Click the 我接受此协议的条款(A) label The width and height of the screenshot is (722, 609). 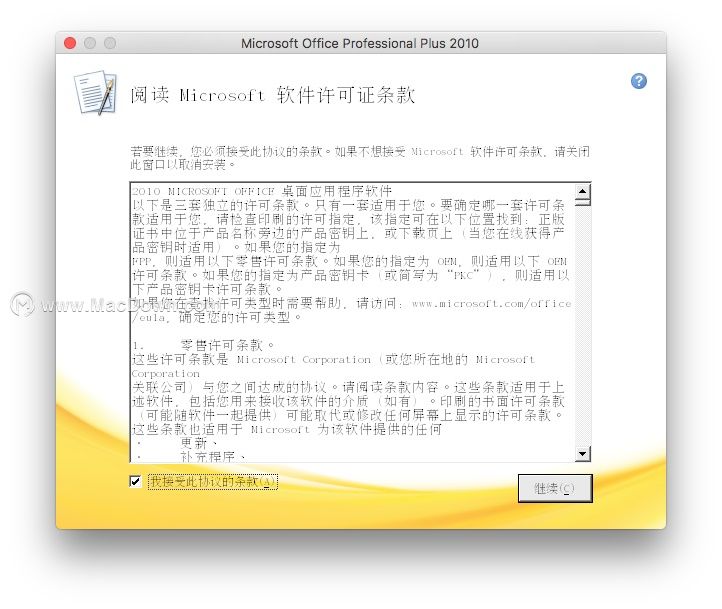tap(213, 481)
